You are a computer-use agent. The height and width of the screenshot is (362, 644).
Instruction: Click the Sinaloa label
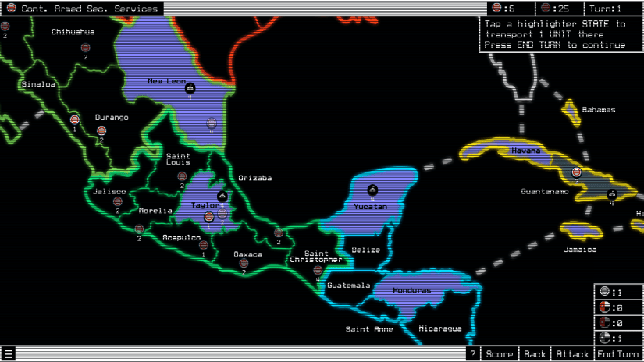[x=38, y=84]
